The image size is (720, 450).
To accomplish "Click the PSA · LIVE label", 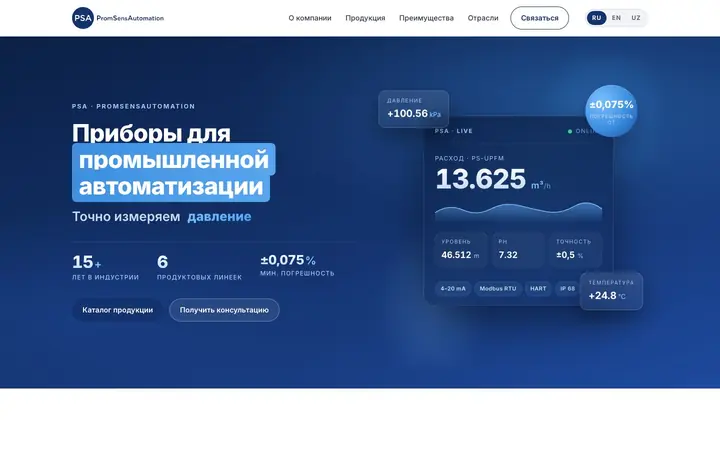I will [454, 131].
